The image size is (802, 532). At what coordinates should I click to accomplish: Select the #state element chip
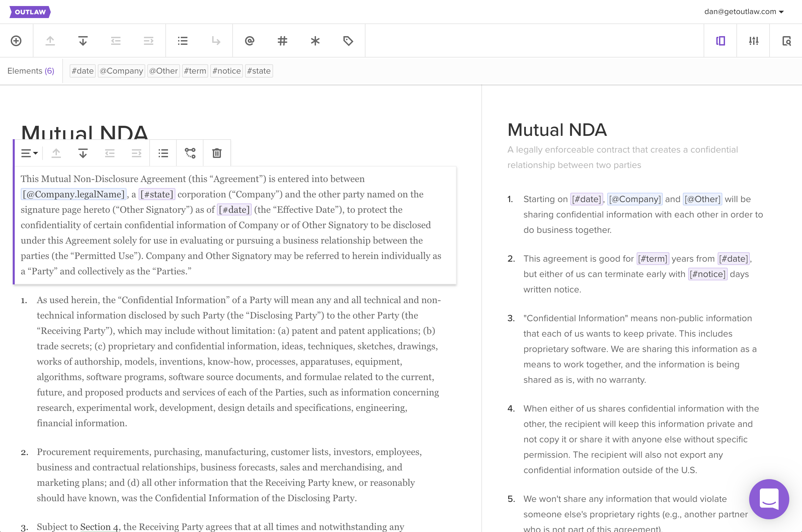(259, 71)
